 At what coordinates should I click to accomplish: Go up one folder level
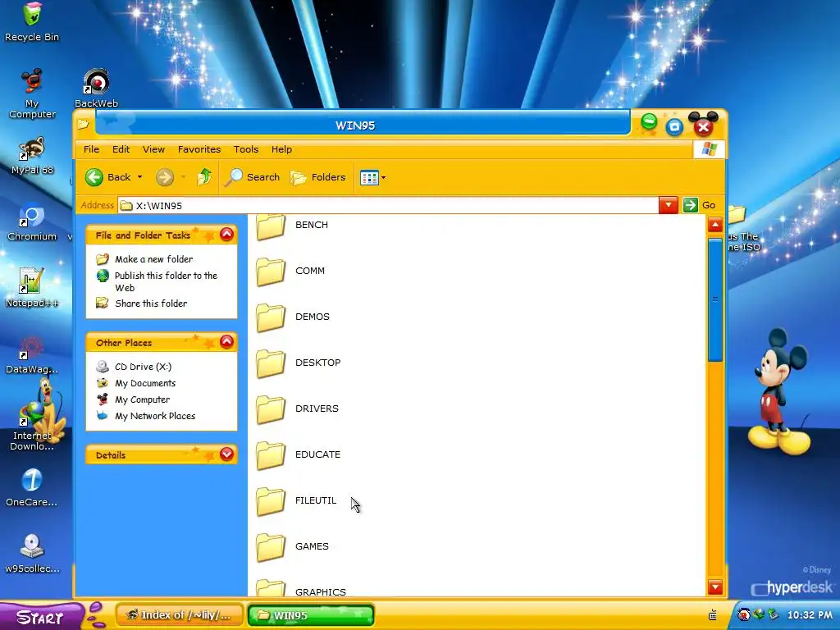pos(204,177)
